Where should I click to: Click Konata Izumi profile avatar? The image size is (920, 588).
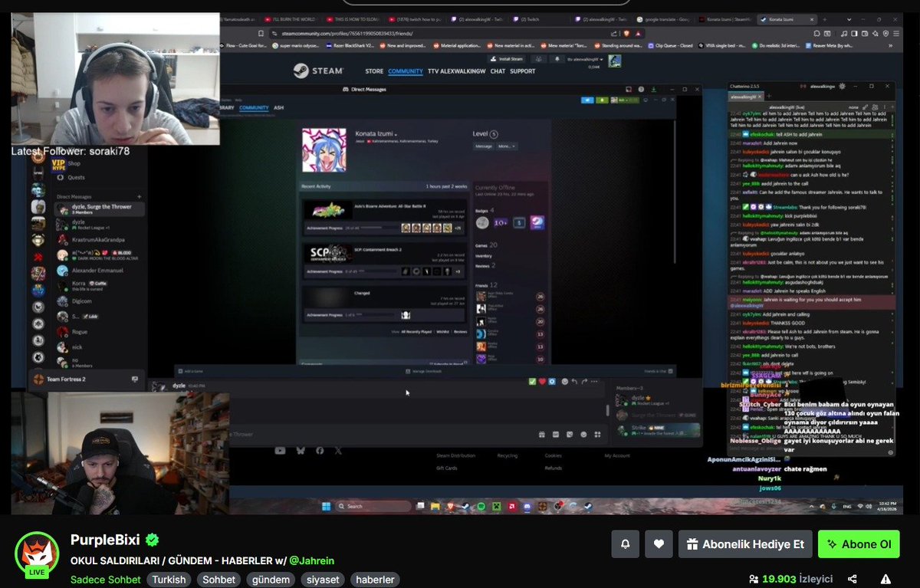pos(324,149)
